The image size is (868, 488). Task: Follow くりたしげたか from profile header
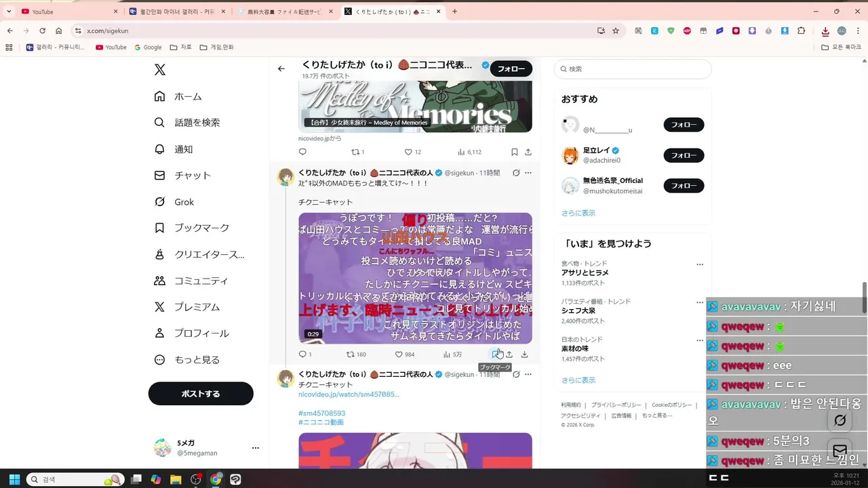(x=511, y=68)
